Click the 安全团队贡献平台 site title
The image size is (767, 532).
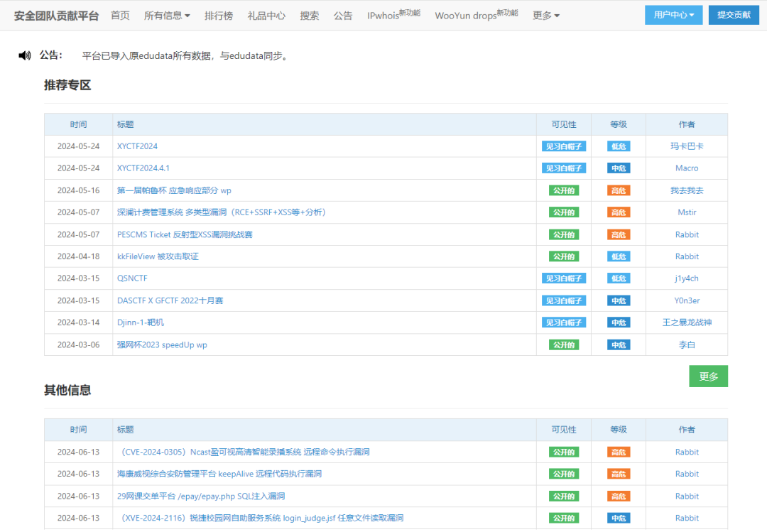pos(57,15)
